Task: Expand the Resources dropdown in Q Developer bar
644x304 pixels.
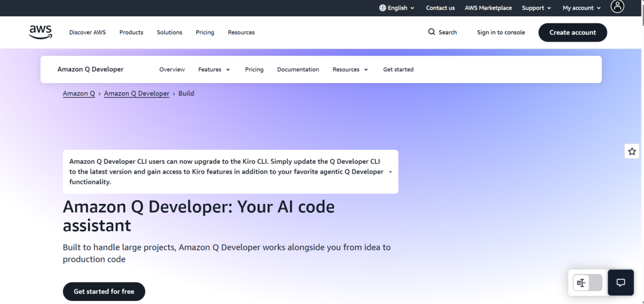Action: click(350, 69)
